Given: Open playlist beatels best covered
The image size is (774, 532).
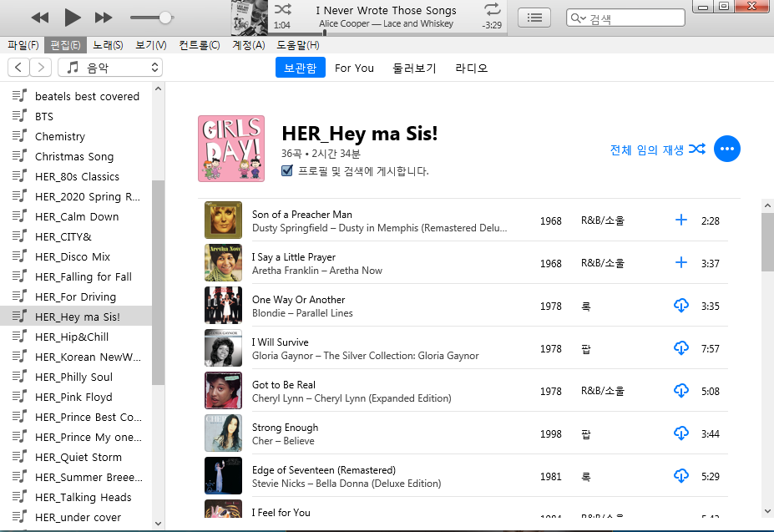Looking at the screenshot, I should [76, 96].
